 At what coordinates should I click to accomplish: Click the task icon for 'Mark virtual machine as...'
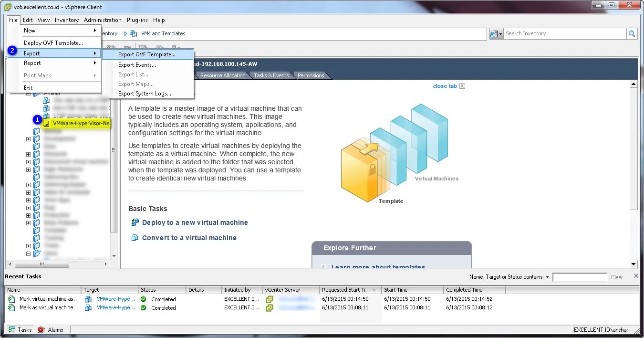(11, 299)
